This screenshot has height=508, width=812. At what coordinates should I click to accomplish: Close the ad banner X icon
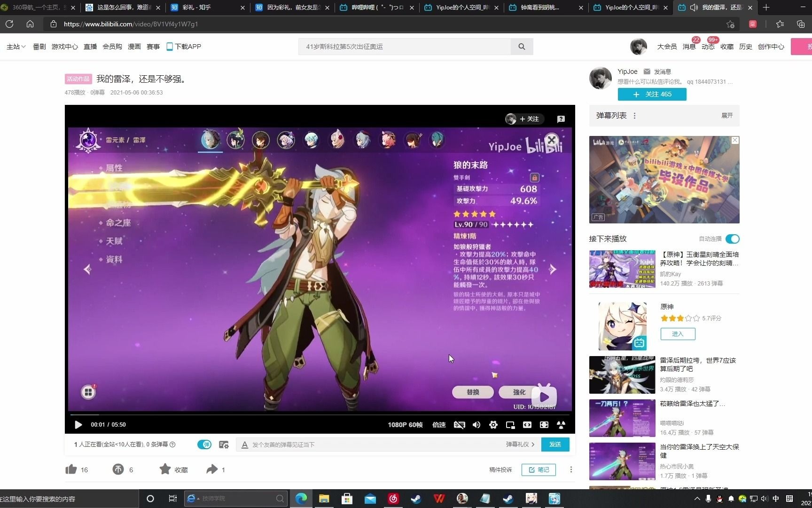[735, 141]
